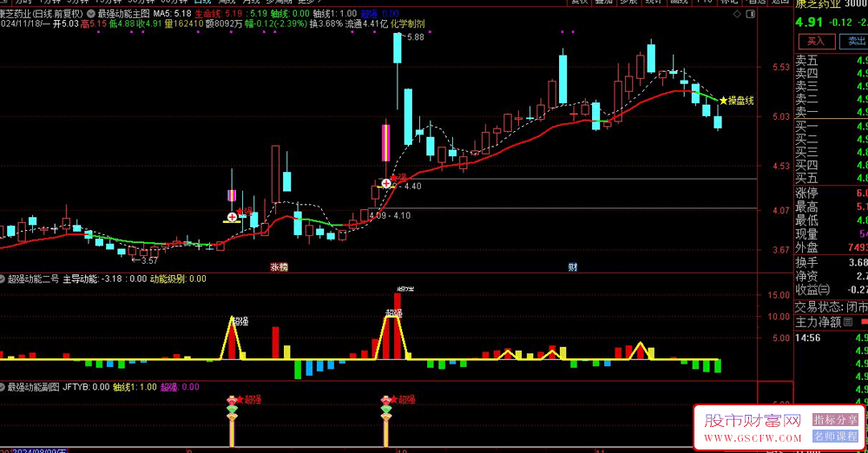The height and width of the screenshot is (453, 868).
Task: Open indicator dropdown beside 最强动能主图
Action: click(x=91, y=13)
